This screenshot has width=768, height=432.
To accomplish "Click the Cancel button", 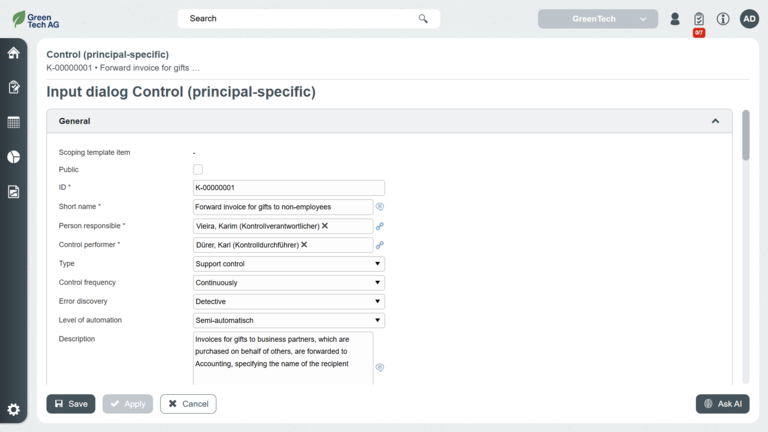I will point(188,404).
